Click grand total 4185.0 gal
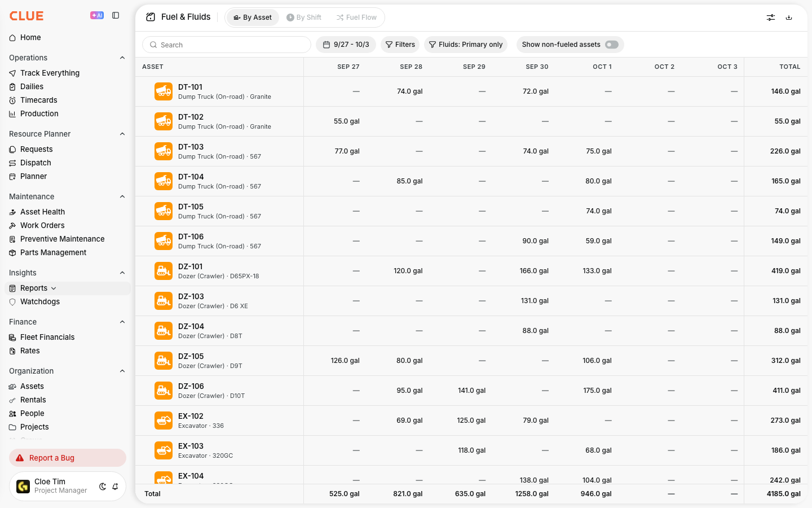812x508 pixels. coord(784,494)
